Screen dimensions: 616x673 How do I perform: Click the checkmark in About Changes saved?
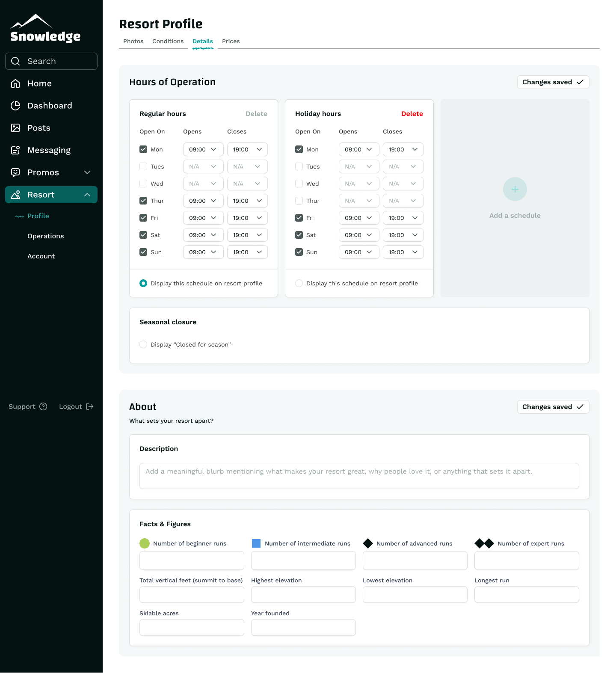tap(580, 407)
